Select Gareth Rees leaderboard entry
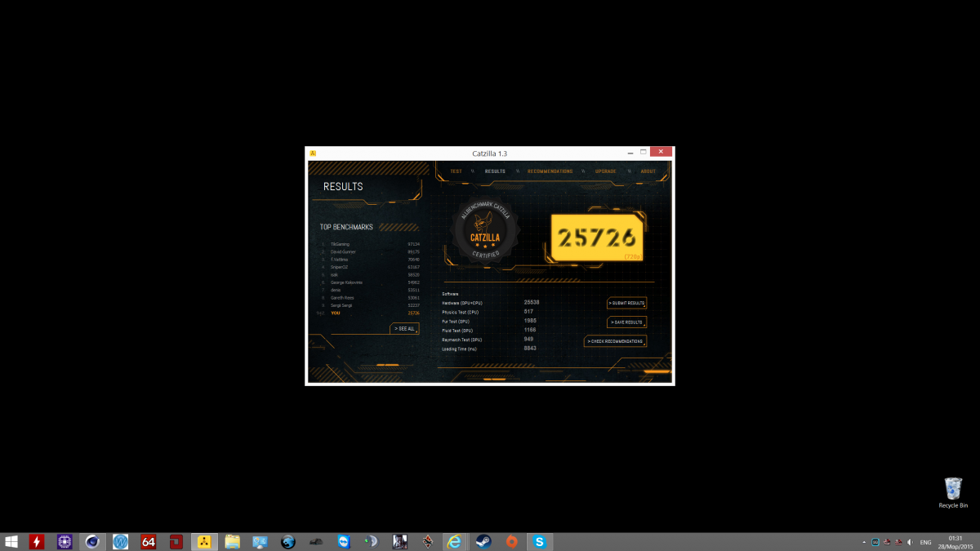 pos(370,297)
